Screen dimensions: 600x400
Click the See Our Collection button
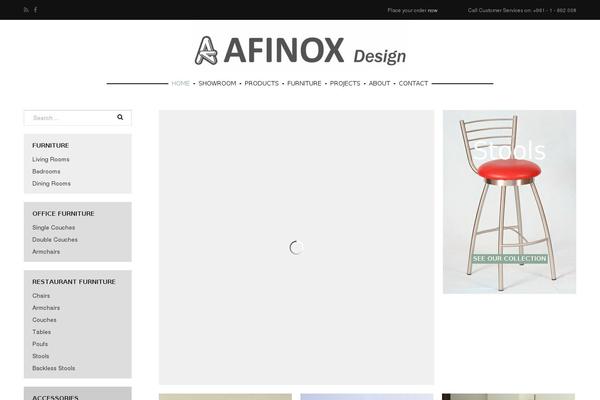(x=509, y=259)
